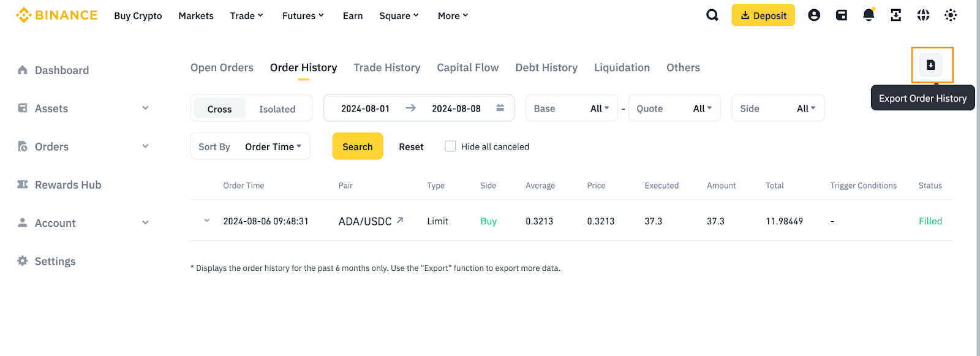Open the wallet icon in header
Viewport: 980px width, 356px height.
coord(842,15)
